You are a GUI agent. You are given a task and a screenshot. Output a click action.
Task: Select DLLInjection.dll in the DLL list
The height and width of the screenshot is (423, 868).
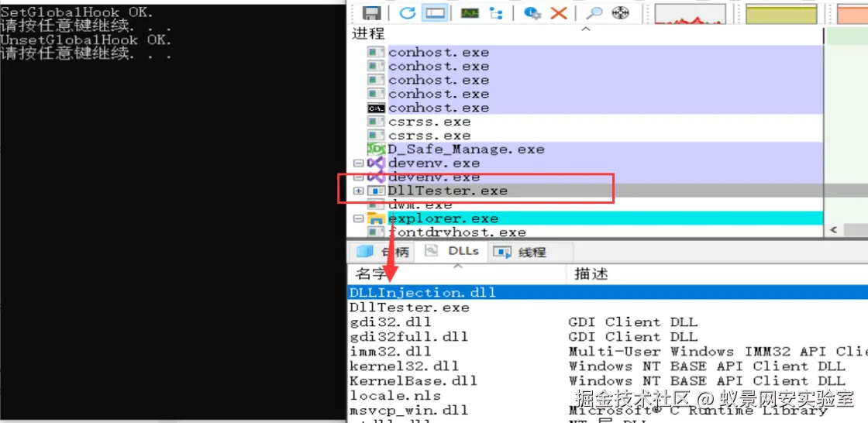608,292
